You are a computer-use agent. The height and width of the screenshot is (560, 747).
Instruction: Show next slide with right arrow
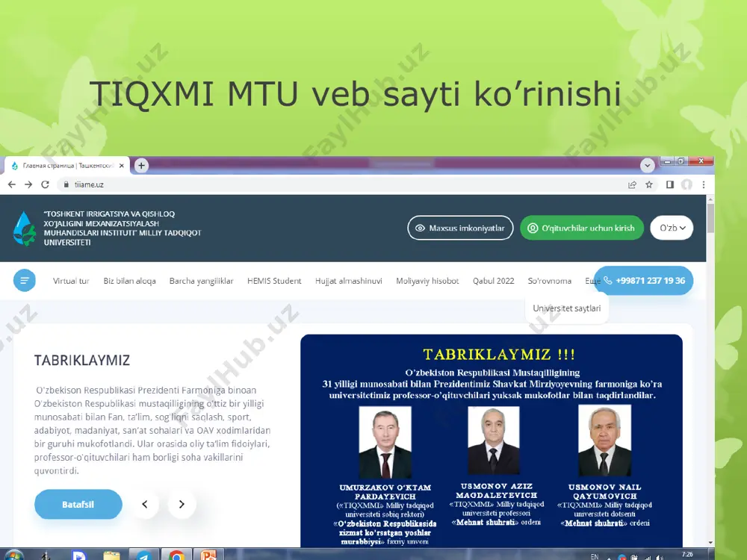pos(182,504)
